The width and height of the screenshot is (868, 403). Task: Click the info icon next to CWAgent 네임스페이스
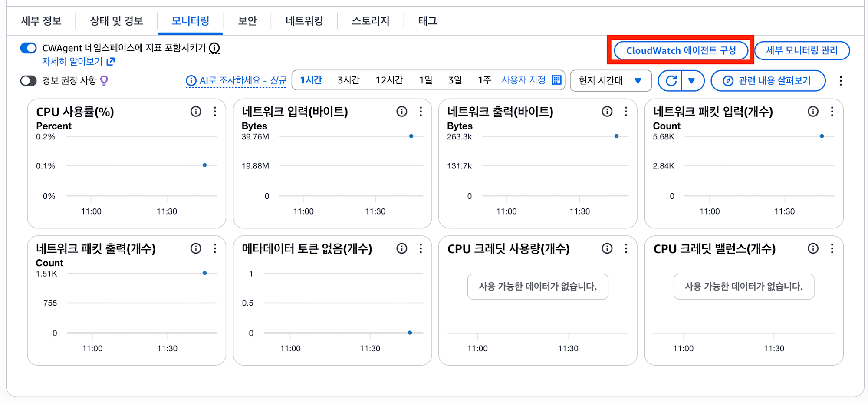pyautogui.click(x=214, y=48)
